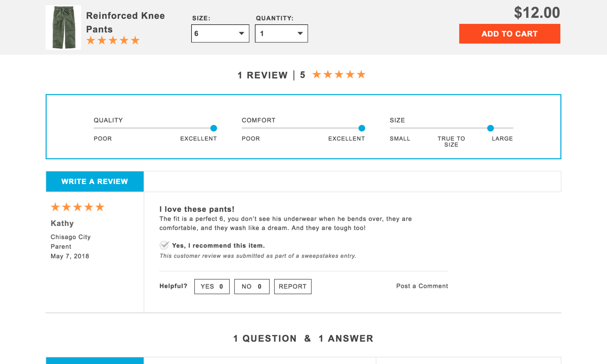Click the Size fit slider handle

pyautogui.click(x=490, y=128)
